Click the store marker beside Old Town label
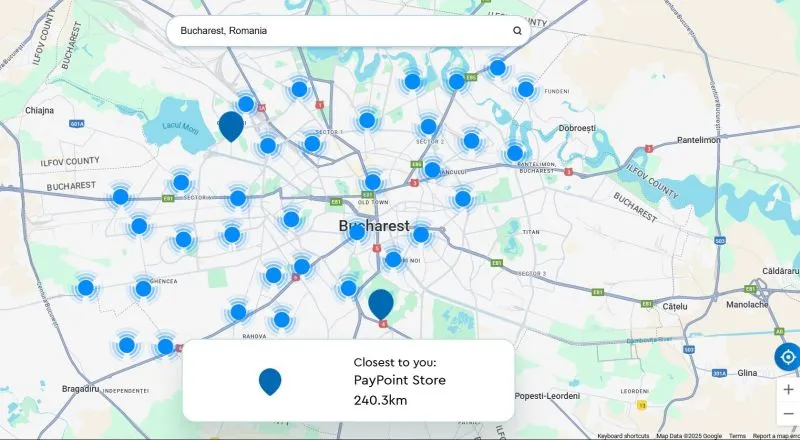This screenshot has width=800, height=440. coord(373,182)
